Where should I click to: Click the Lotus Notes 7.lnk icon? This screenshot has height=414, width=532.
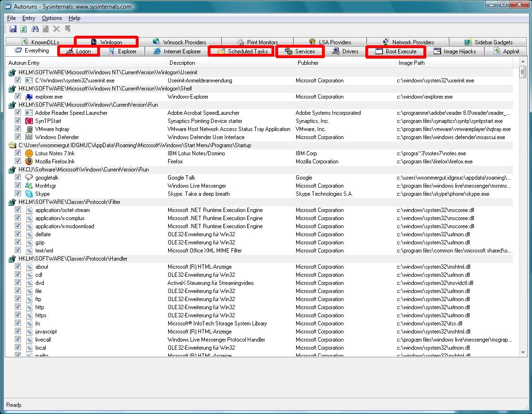pos(29,153)
